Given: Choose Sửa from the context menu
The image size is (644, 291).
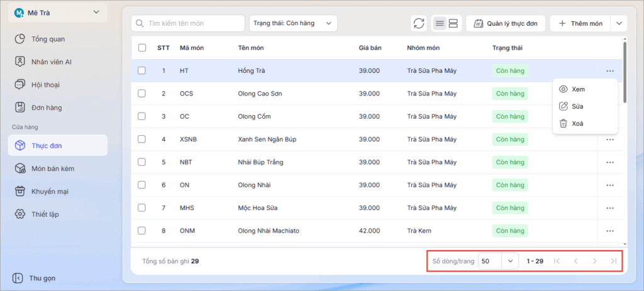Looking at the screenshot, I should click(577, 106).
